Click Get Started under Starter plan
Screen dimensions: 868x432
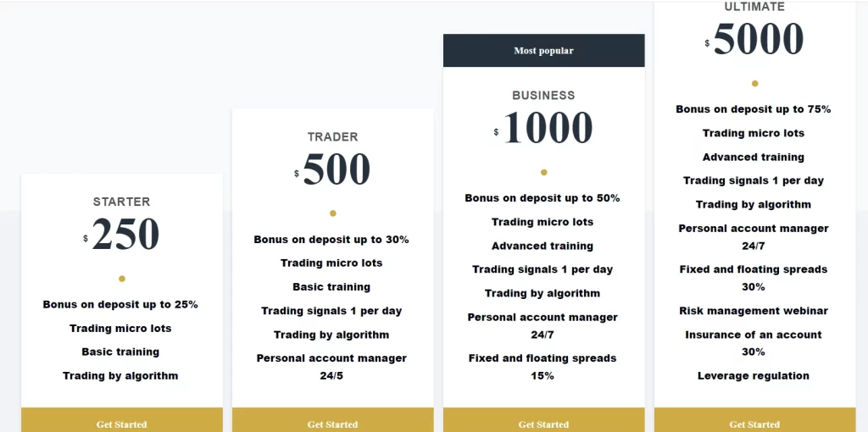[x=121, y=424]
